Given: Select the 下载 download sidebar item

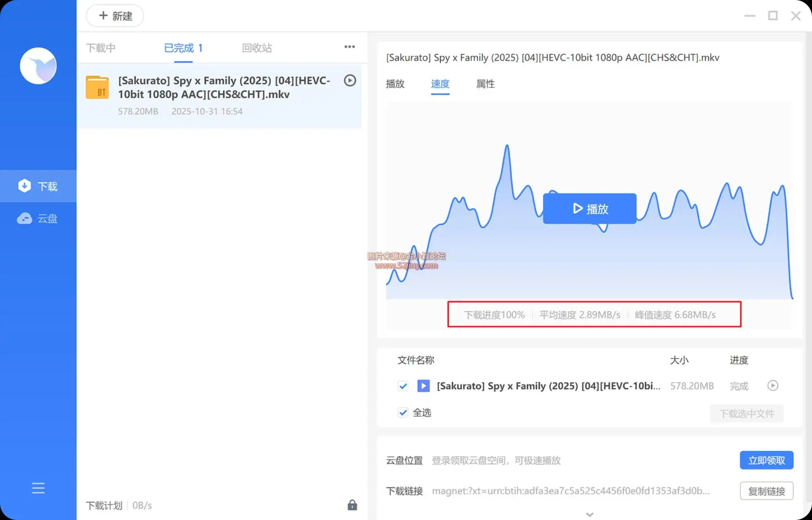Looking at the screenshot, I should click(x=38, y=186).
